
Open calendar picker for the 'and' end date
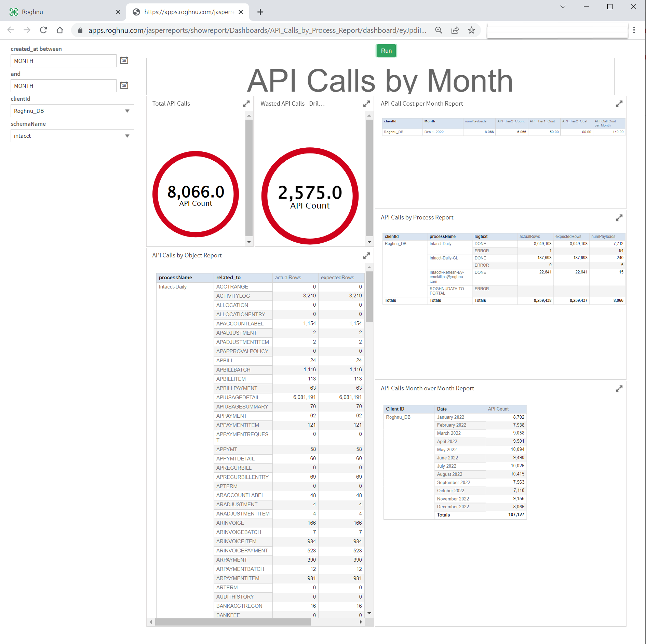124,85
